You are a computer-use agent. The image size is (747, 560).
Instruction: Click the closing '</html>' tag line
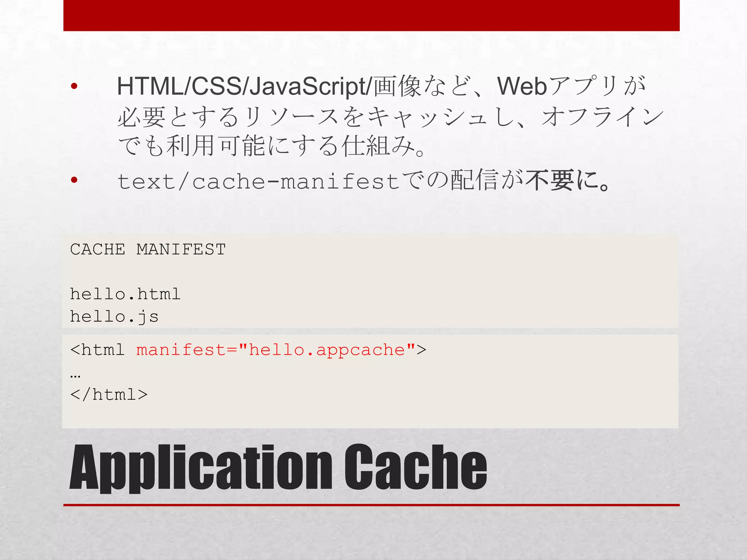[x=109, y=394]
